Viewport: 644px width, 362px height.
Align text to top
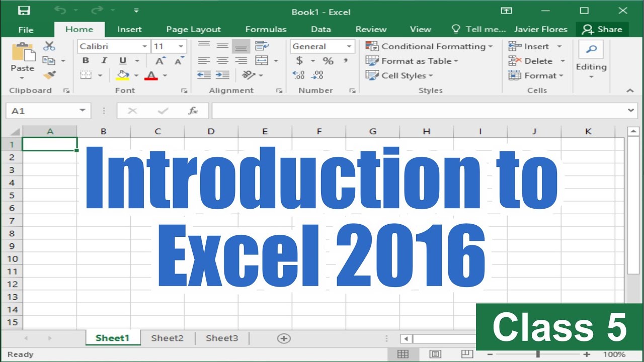[x=204, y=46]
